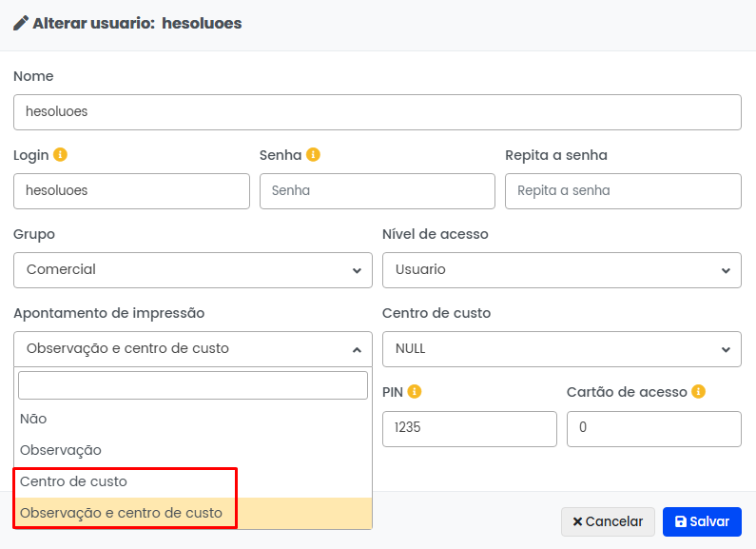Click the Repita a senha field
Screen dimensions: 756x549
622,190
